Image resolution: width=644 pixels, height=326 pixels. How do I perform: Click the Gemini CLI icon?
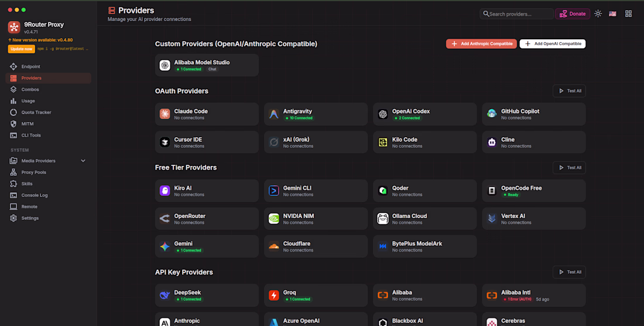[274, 191]
